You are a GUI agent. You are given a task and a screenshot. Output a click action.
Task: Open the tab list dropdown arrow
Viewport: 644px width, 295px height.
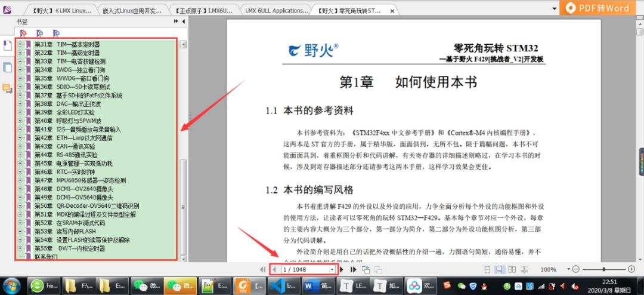pyautogui.click(x=555, y=7)
